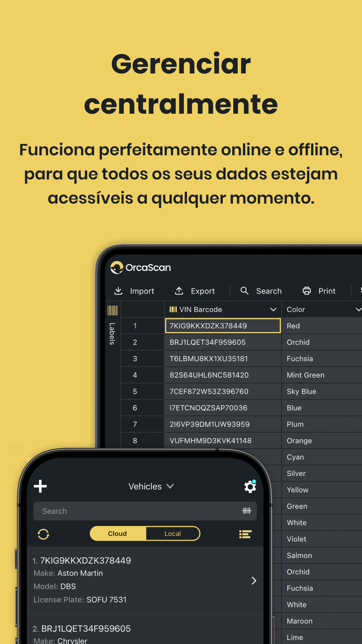Tap the plus icon to add item
The height and width of the screenshot is (644, 362).
40,486
